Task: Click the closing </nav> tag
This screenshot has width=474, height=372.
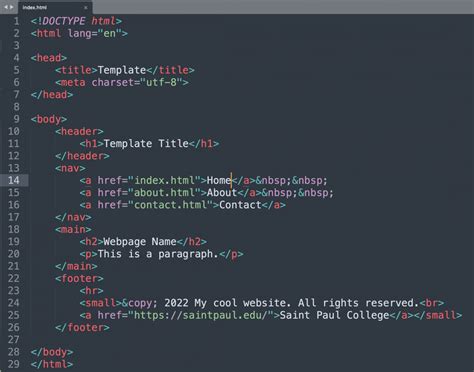Action: [73, 218]
